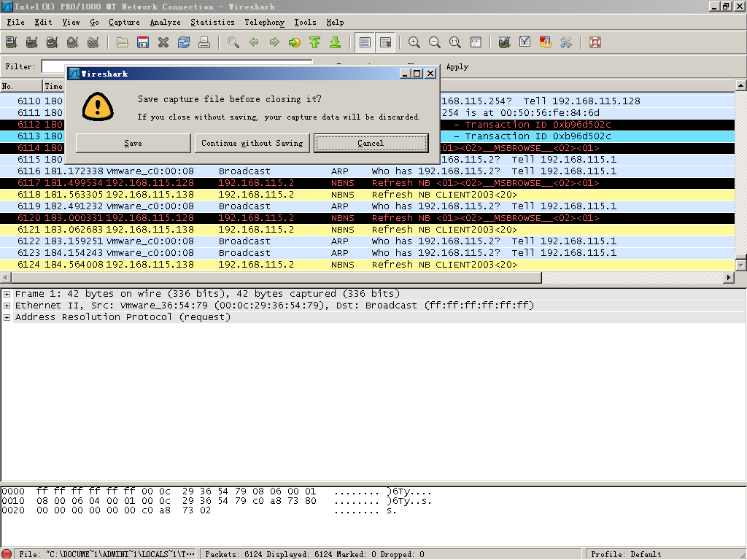Click the Filter: label button
This screenshot has width=747, height=560.
20,66
